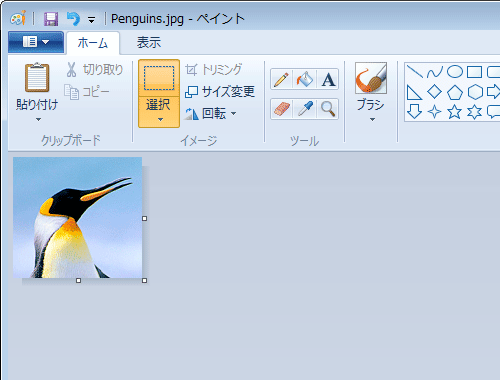The height and width of the screenshot is (380, 500).
Task: Open the Customize Quick Access Toolbar dropdown
Action: tap(91, 20)
